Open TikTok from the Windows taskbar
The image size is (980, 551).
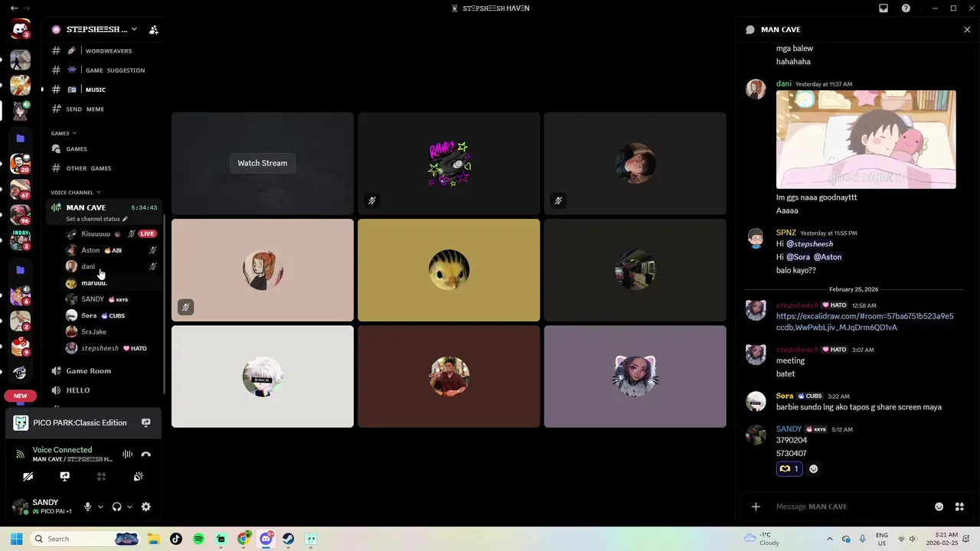pyautogui.click(x=176, y=539)
